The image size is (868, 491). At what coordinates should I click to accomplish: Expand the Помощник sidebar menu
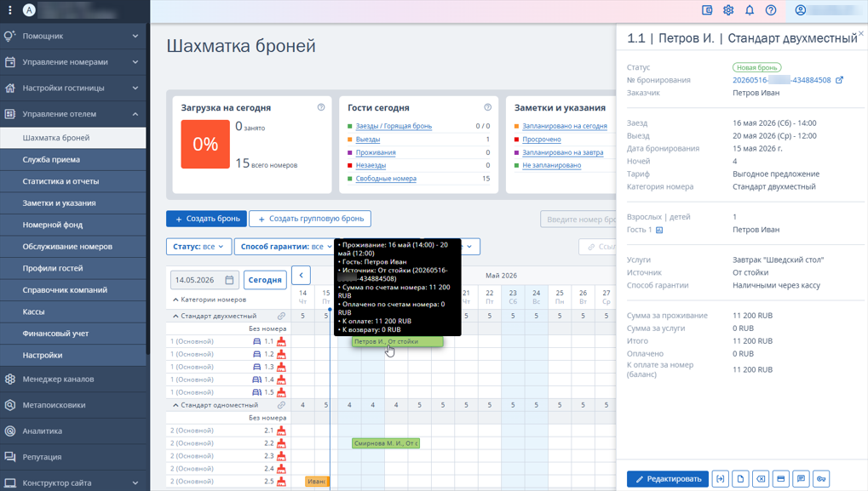(x=73, y=36)
